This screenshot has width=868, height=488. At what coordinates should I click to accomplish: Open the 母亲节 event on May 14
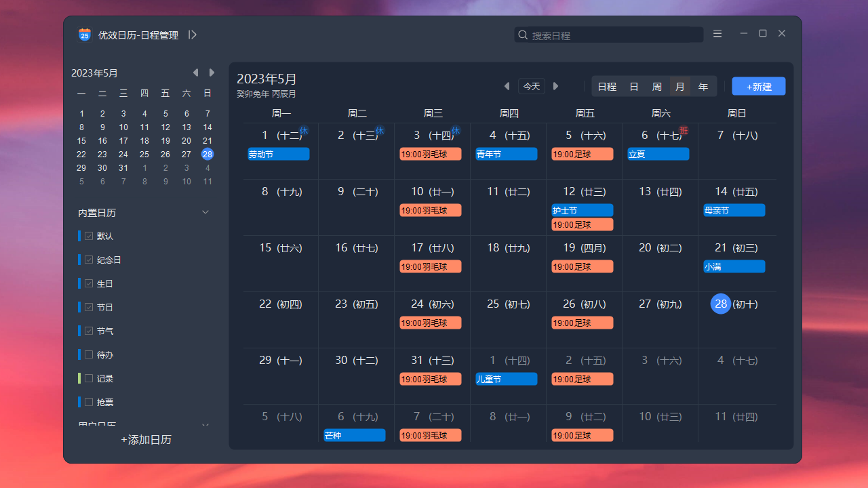tap(734, 211)
